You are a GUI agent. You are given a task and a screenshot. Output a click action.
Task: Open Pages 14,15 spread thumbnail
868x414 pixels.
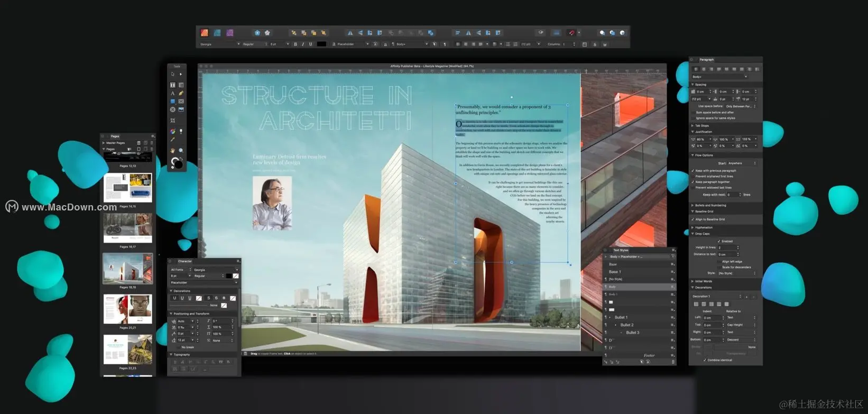coord(127,188)
